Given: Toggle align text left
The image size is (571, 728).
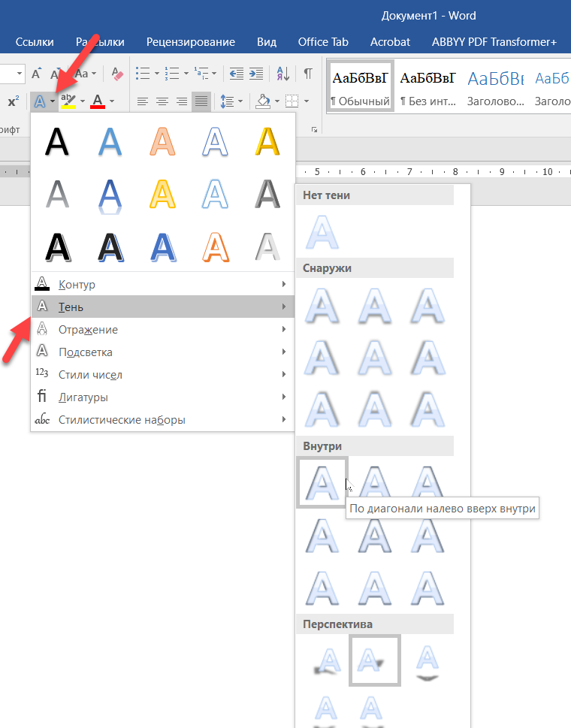Looking at the screenshot, I should coord(142,101).
